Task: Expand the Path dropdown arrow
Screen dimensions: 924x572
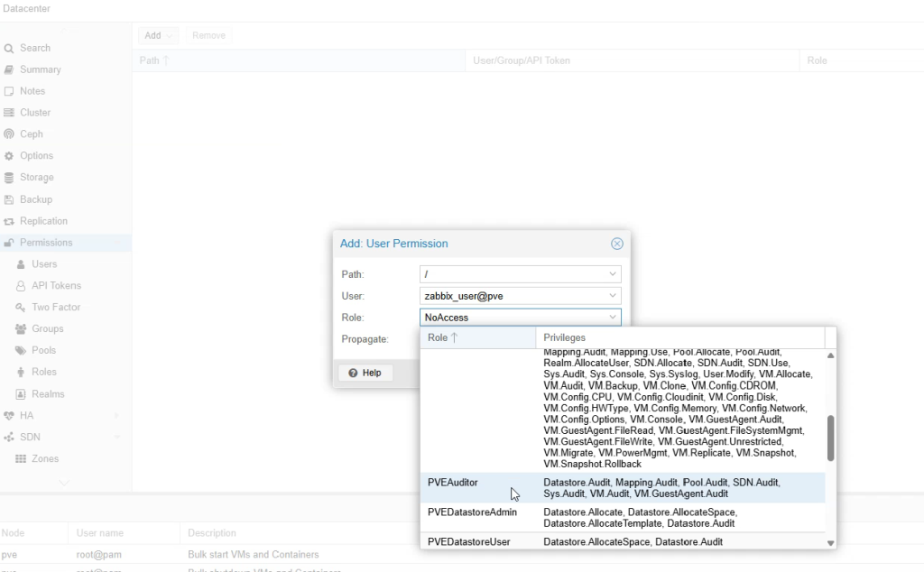Action: point(613,273)
